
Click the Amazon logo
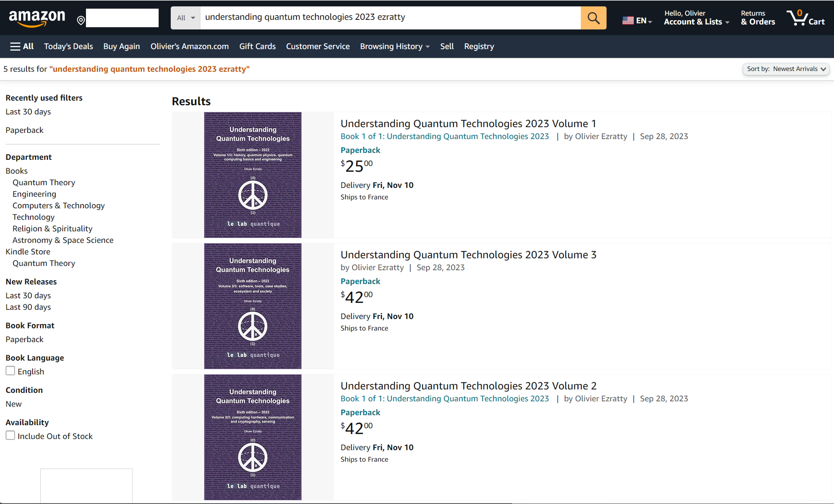pyautogui.click(x=37, y=18)
